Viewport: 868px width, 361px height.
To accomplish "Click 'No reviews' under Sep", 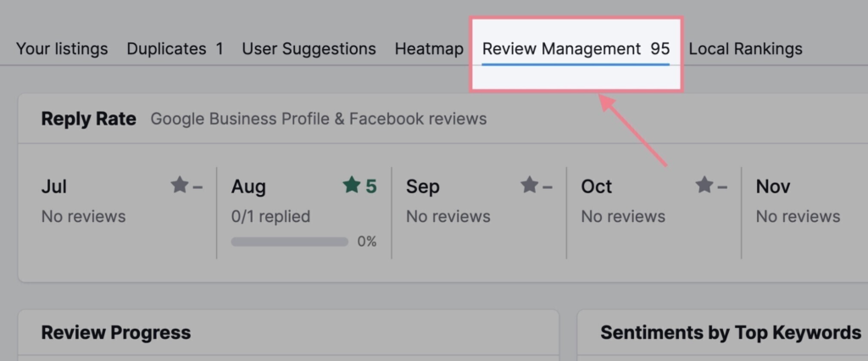I will (x=448, y=216).
